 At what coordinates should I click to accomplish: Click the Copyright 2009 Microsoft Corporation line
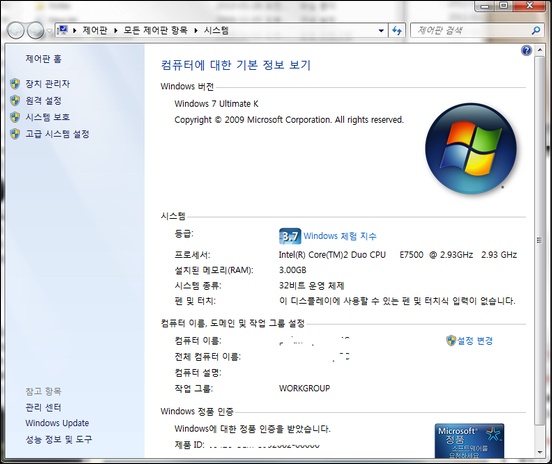[289, 120]
